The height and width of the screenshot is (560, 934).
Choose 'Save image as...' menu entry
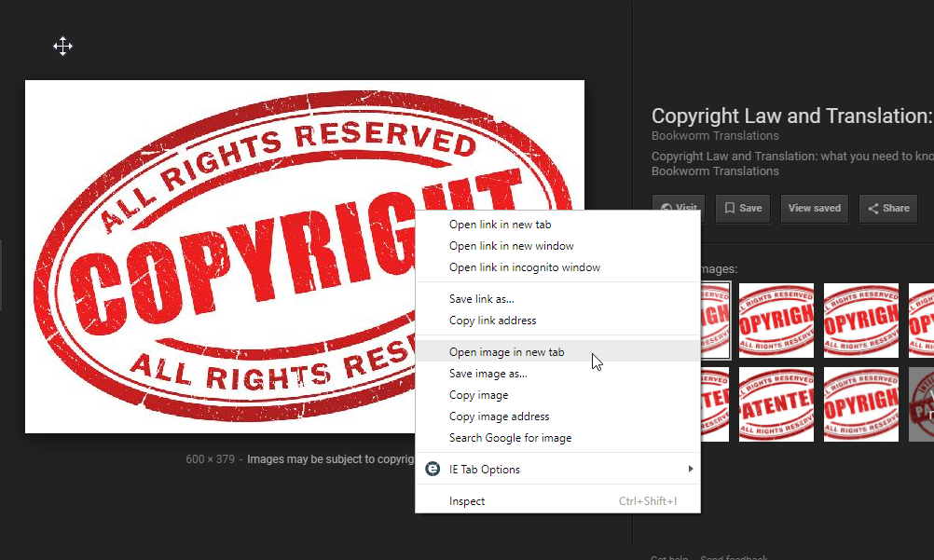[x=557, y=374]
